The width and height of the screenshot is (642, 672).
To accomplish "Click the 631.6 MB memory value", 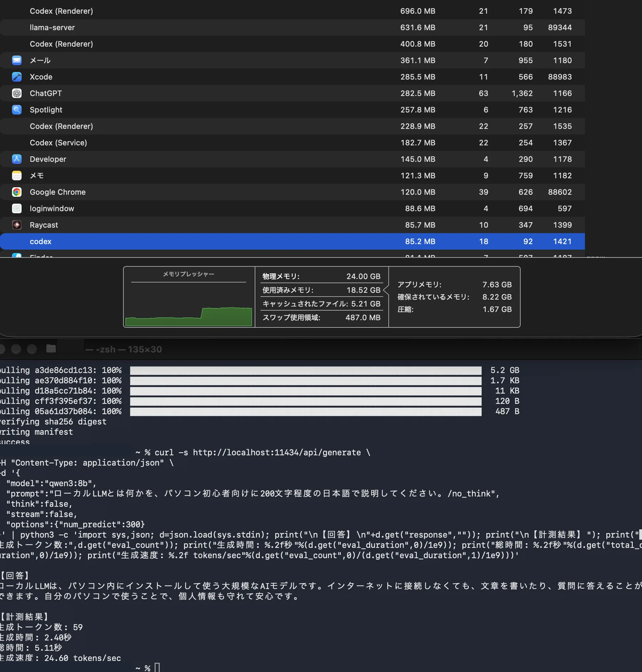I will 418,27.
